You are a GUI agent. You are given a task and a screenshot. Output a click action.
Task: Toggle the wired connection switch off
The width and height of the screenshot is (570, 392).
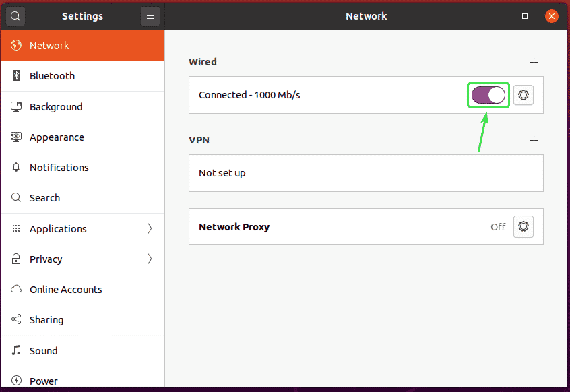tap(488, 96)
